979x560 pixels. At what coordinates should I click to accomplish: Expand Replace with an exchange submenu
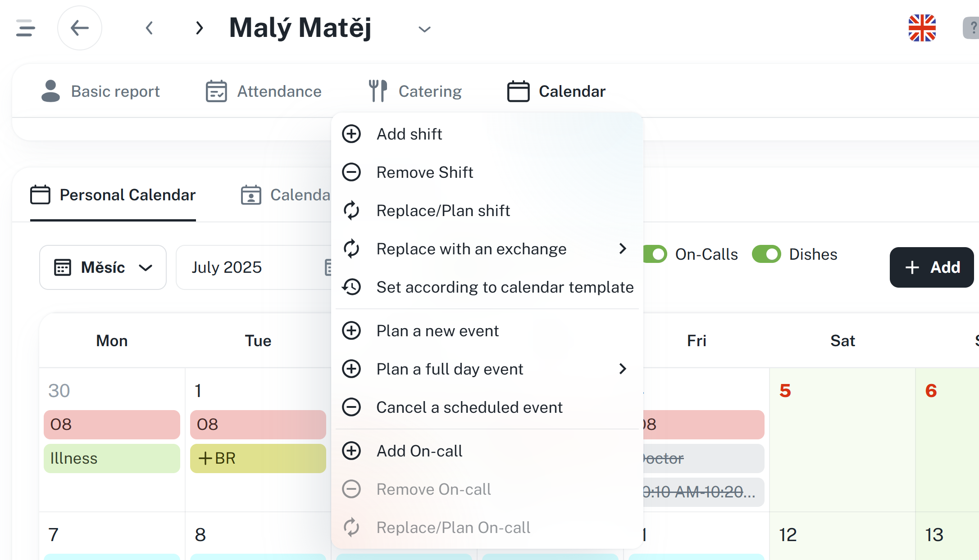tap(622, 248)
